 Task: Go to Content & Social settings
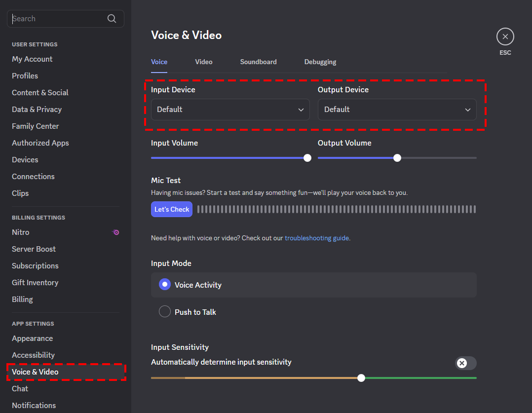point(40,93)
